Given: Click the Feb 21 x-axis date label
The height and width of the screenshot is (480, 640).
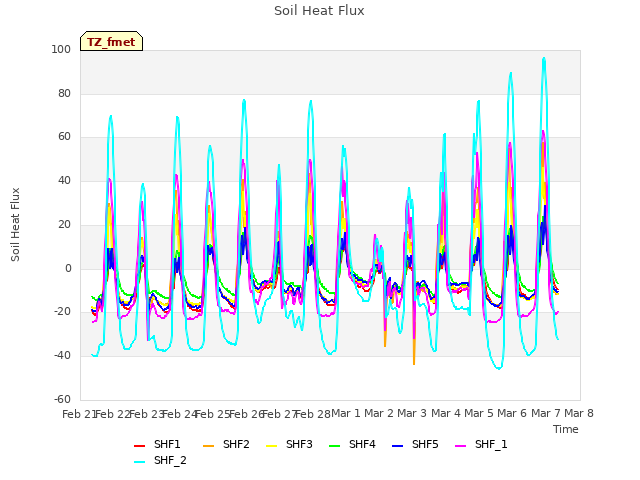Looking at the screenshot, I should click(x=79, y=414).
